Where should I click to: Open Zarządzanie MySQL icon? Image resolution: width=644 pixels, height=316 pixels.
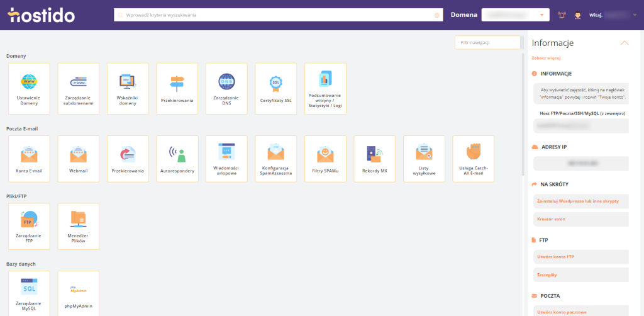(29, 293)
